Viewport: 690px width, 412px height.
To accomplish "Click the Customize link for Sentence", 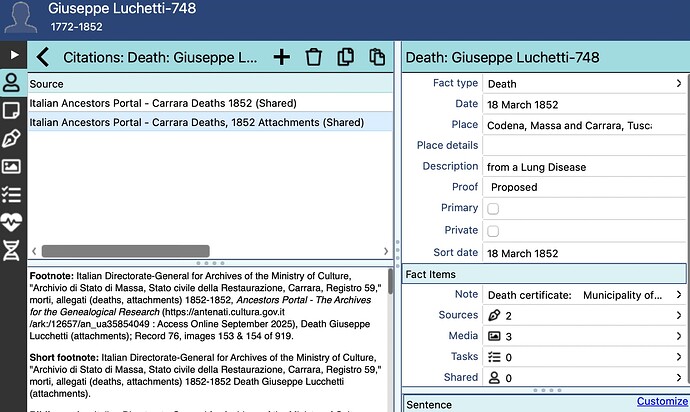I will [662, 401].
